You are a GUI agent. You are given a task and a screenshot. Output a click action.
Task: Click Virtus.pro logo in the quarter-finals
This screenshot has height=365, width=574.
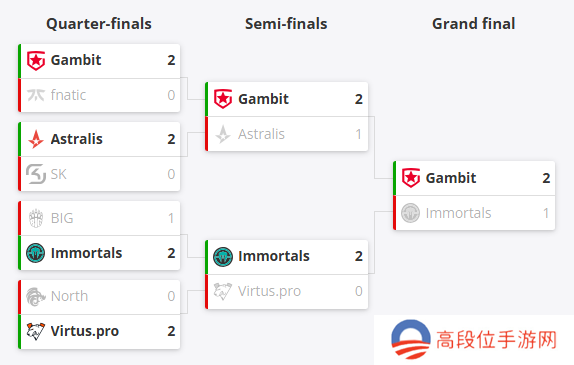click(36, 331)
